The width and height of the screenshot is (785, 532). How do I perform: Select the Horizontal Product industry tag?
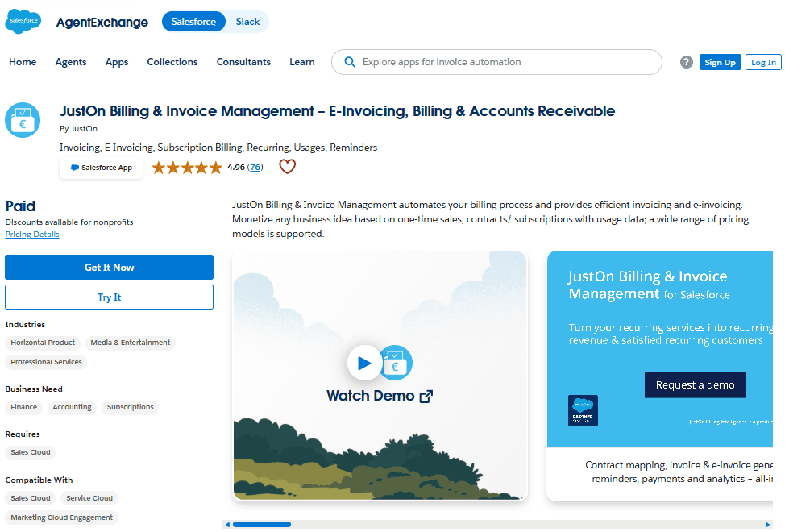pyautogui.click(x=43, y=343)
